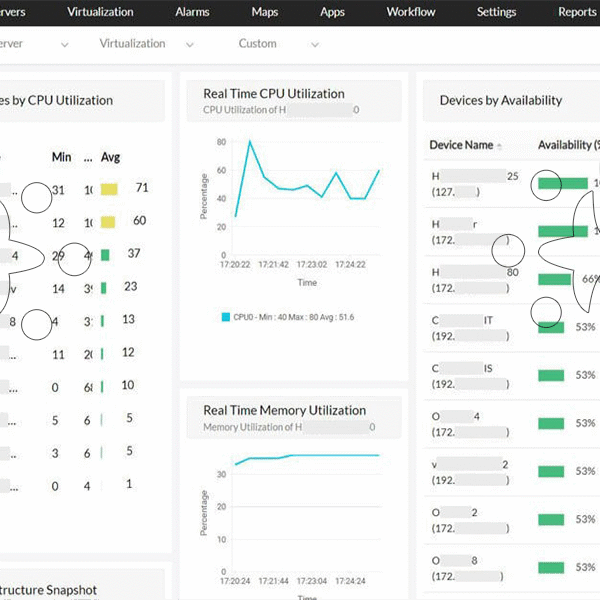Viewport: 600px width, 600px height.
Task: Click the yellow CPU bar for average 71
Action: [109, 188]
